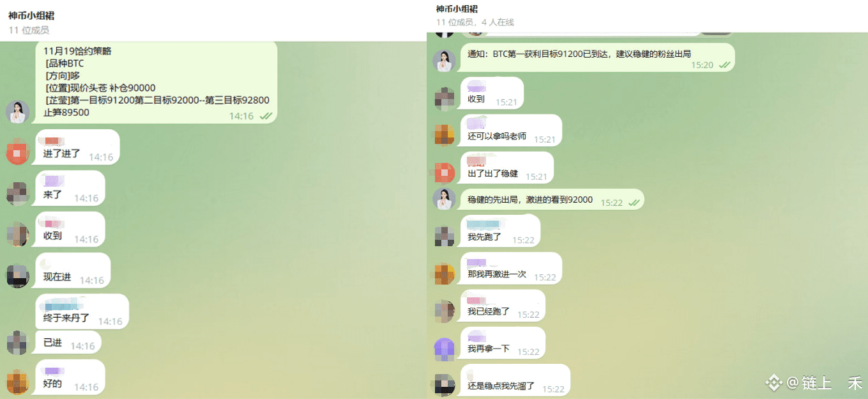Open the avatar next to 还可以拿吗老师
The height and width of the screenshot is (399, 868).
(x=444, y=135)
